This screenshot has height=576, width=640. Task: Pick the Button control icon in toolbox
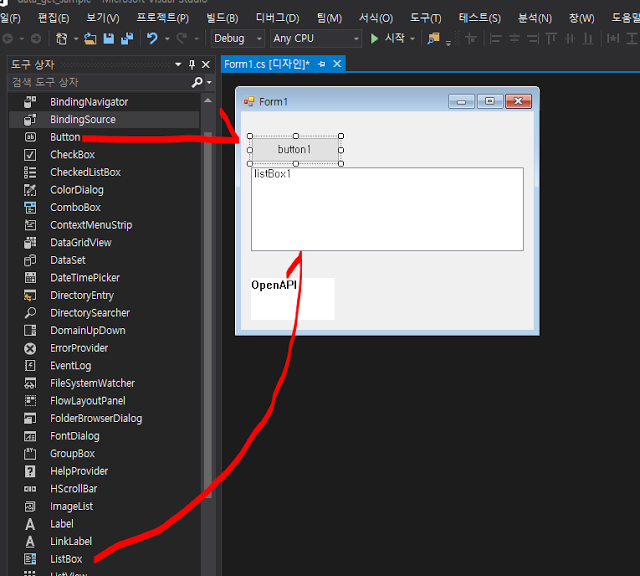30,137
